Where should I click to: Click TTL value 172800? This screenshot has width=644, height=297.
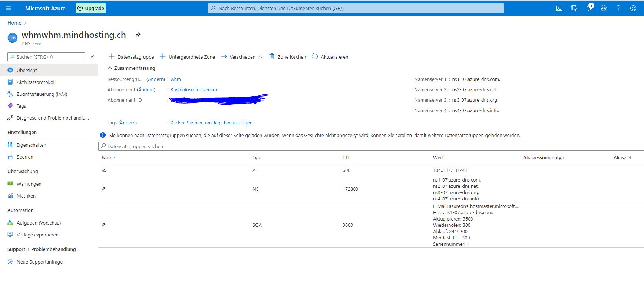pos(350,189)
